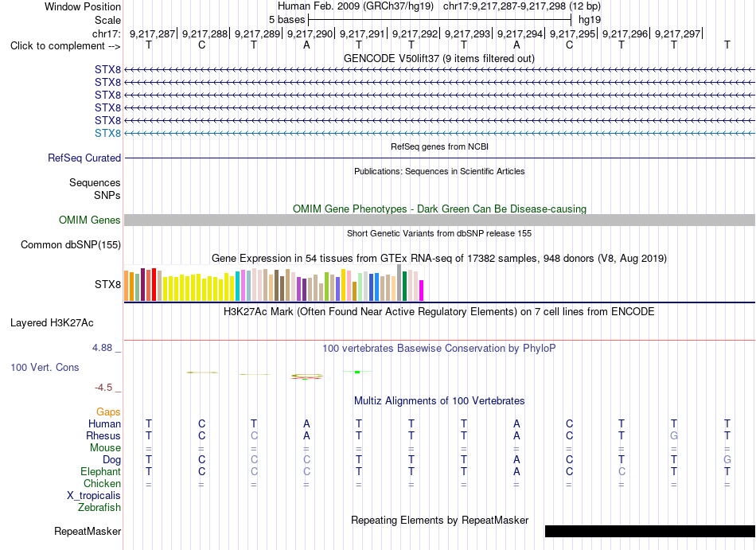Screen dimensions: 756x550
Task: Click the STX8 label beside GTEx bar chart
Action: 107,285
